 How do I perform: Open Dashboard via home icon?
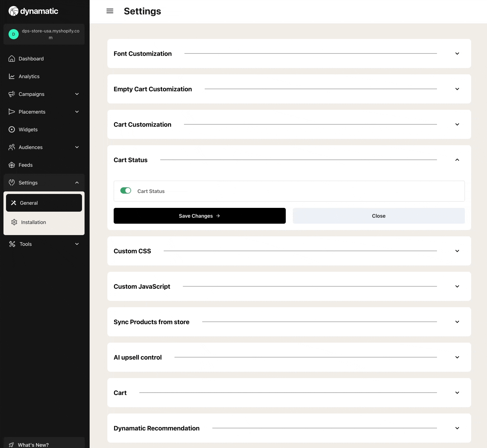[12, 59]
